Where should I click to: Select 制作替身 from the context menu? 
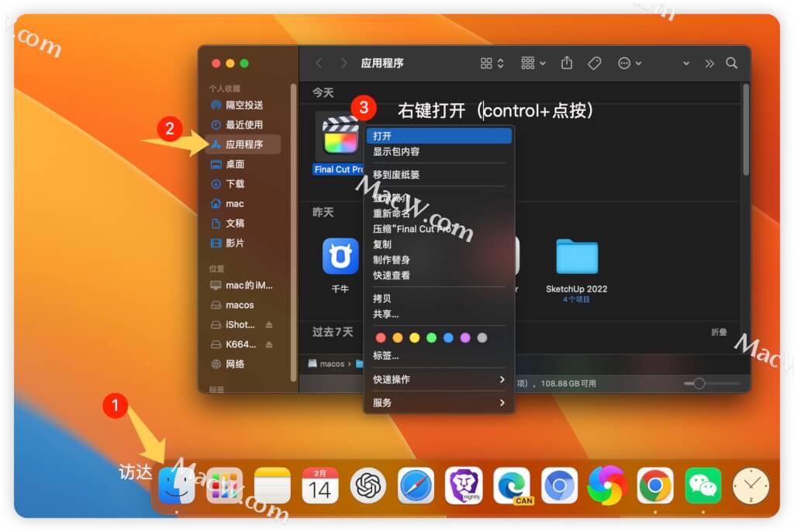click(439, 260)
